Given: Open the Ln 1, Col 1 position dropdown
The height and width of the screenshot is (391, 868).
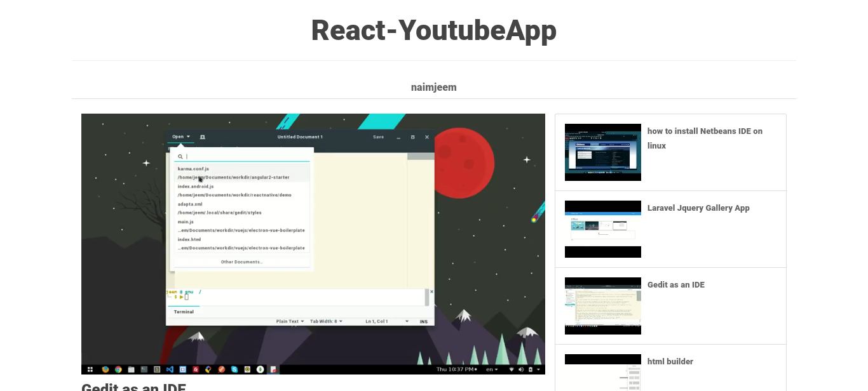Looking at the screenshot, I should [386, 321].
